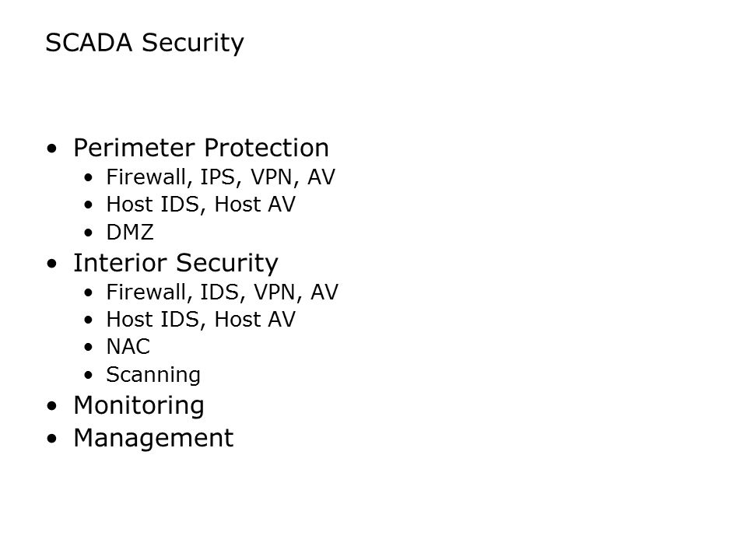Screen dimensions: 747x560
Task: Select the Management heading
Action: coord(153,438)
